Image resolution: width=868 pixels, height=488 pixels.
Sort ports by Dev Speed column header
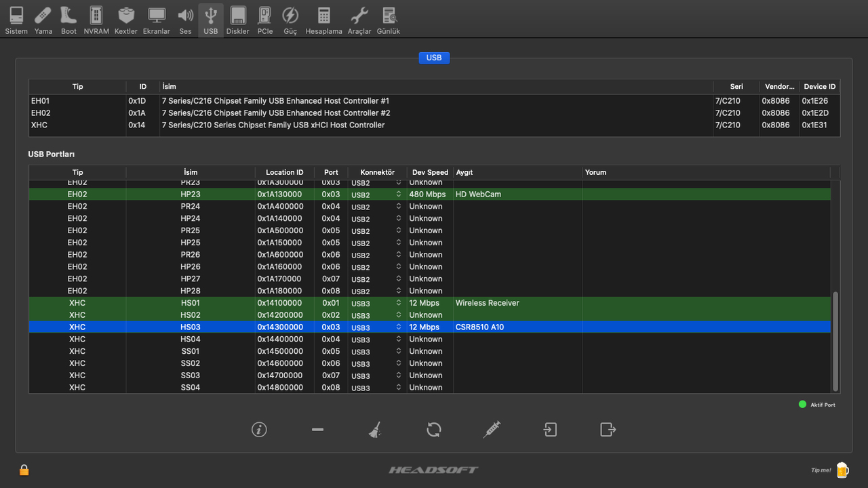[430, 172]
